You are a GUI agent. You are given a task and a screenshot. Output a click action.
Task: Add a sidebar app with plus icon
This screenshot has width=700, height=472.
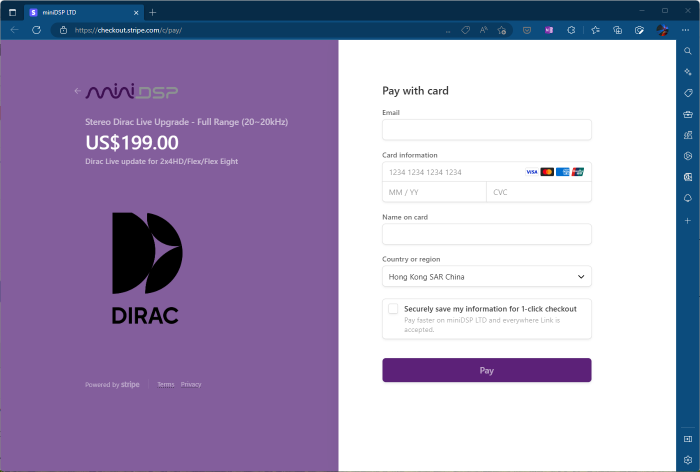point(688,221)
